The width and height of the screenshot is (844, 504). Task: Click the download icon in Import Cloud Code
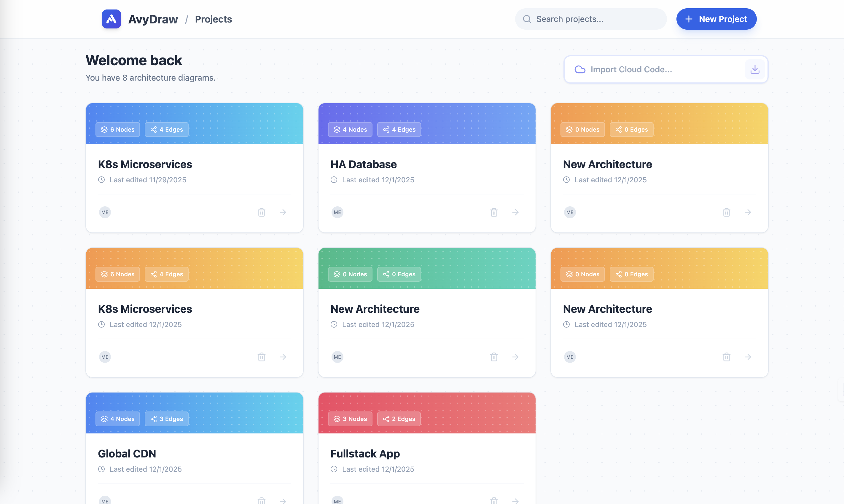click(755, 69)
